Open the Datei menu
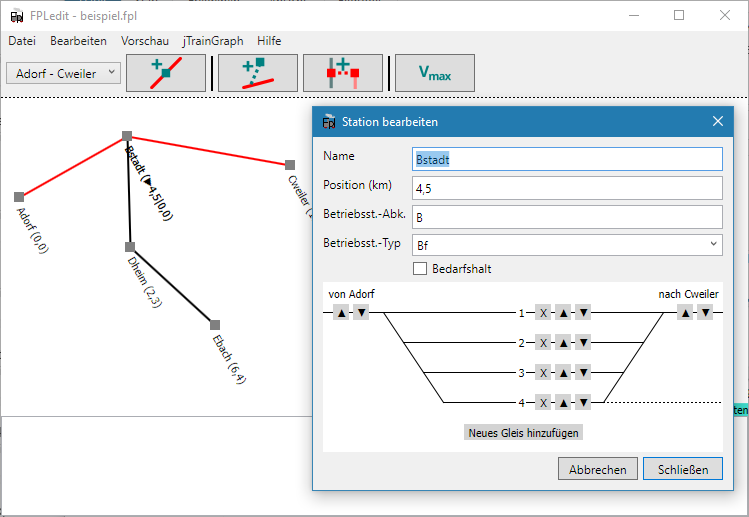 point(22,41)
